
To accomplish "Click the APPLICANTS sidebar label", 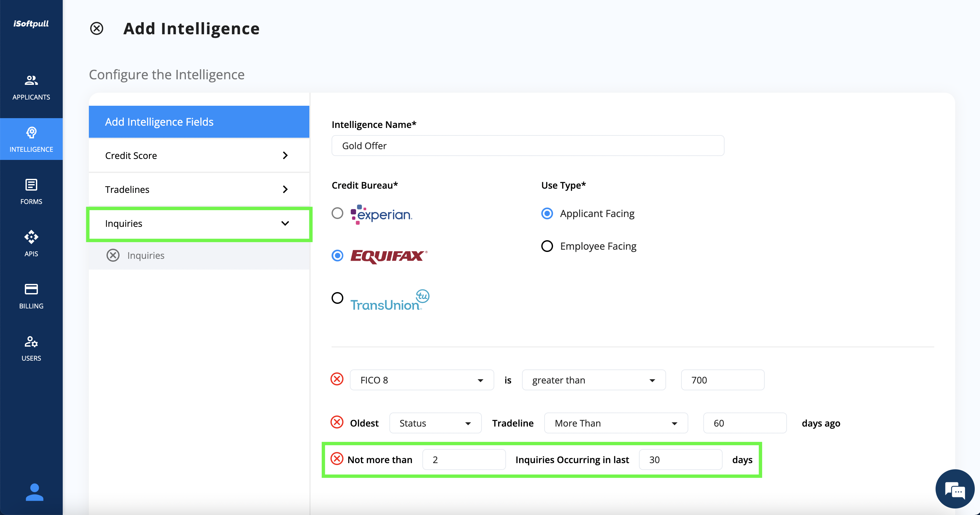I will pos(31,97).
